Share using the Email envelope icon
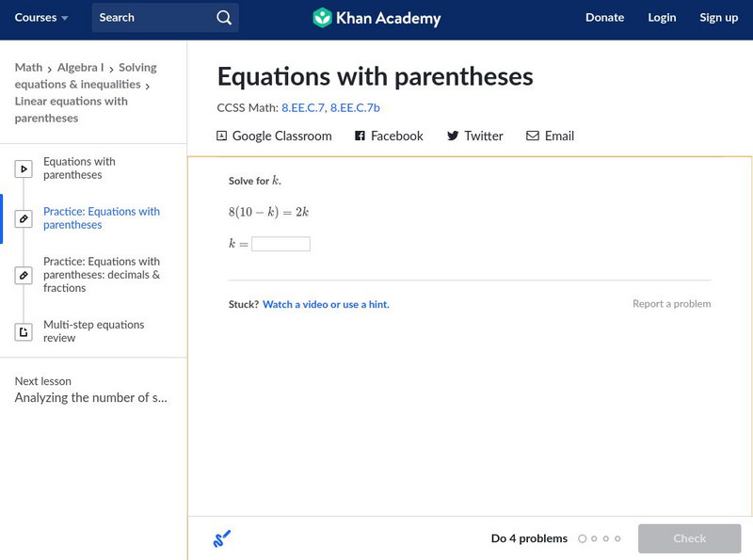The width and height of the screenshot is (753, 560). coord(534,136)
